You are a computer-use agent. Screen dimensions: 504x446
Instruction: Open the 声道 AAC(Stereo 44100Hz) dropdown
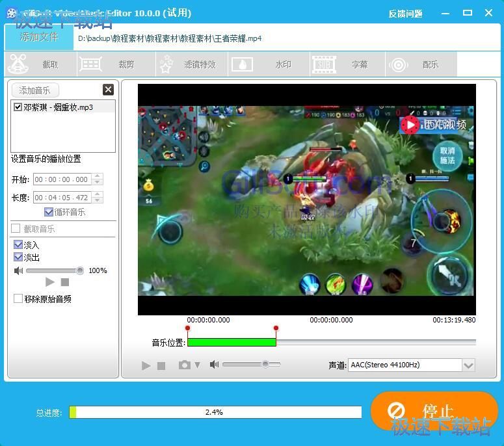coord(412,365)
